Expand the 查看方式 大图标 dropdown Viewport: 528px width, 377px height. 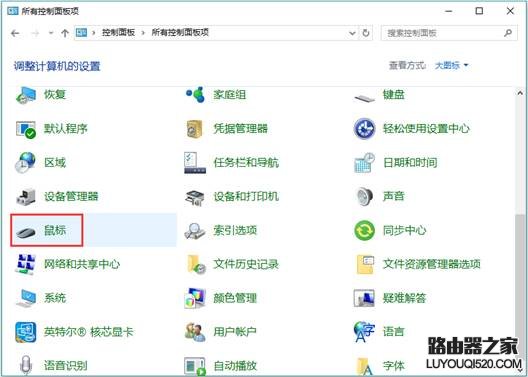pos(452,65)
